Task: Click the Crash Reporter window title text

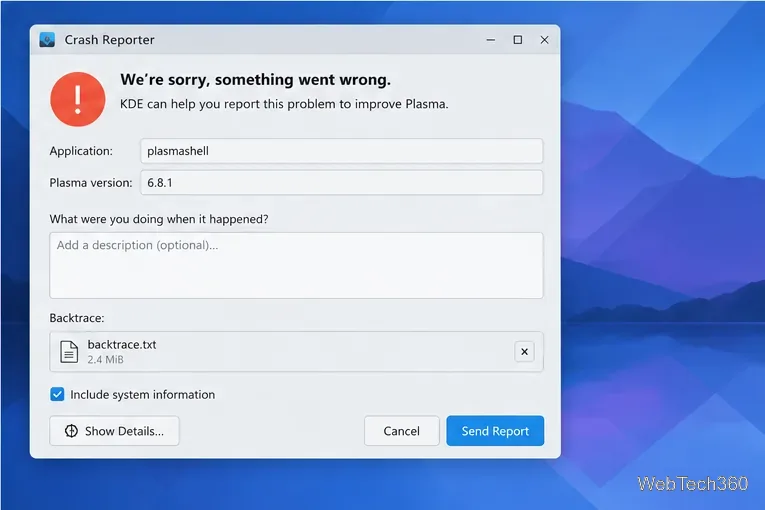Action: click(109, 40)
